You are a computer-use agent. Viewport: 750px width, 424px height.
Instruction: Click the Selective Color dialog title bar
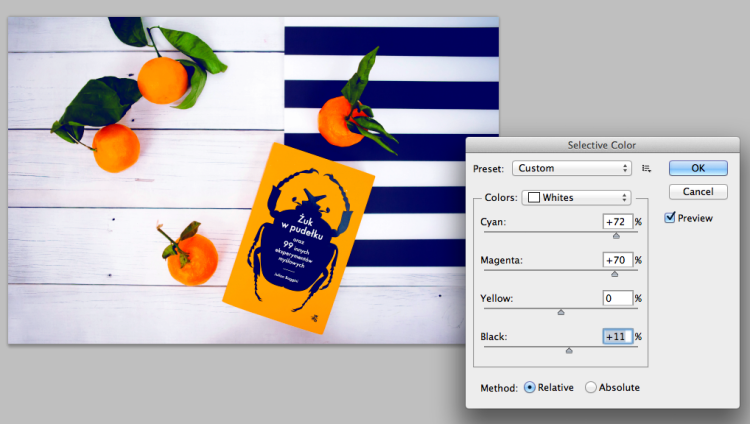click(x=602, y=145)
